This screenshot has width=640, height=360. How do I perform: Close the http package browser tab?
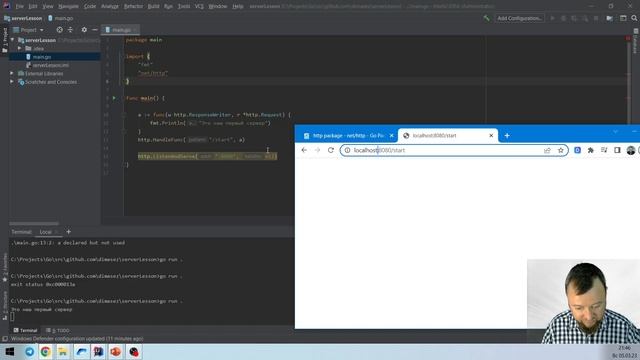(x=391, y=136)
